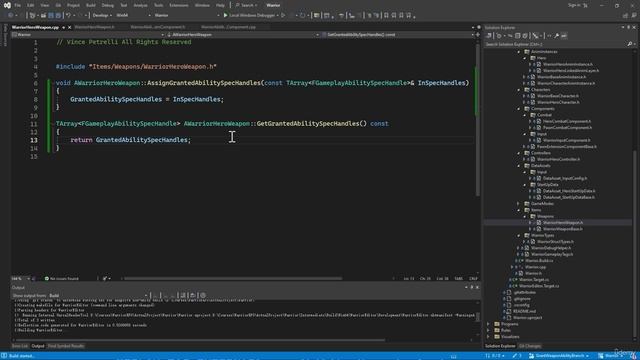Select HeroCombatComponent.h in Solution Explorer
Screen dimensions: 640x360
pos(567,122)
